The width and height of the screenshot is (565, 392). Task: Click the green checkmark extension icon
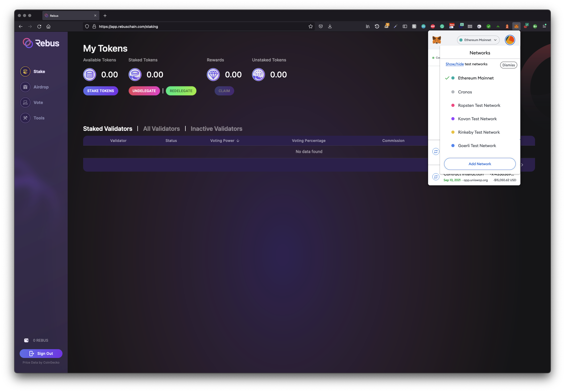[489, 26]
